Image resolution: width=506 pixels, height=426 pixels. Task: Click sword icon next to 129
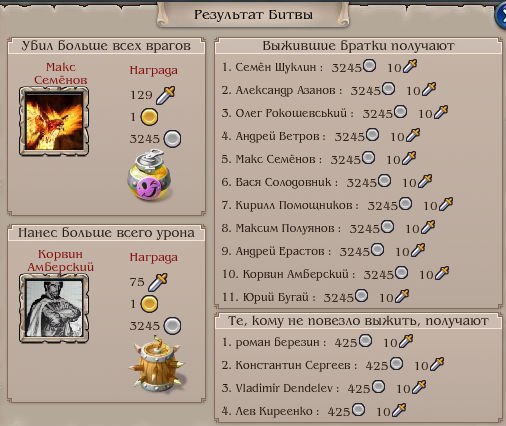(166, 95)
